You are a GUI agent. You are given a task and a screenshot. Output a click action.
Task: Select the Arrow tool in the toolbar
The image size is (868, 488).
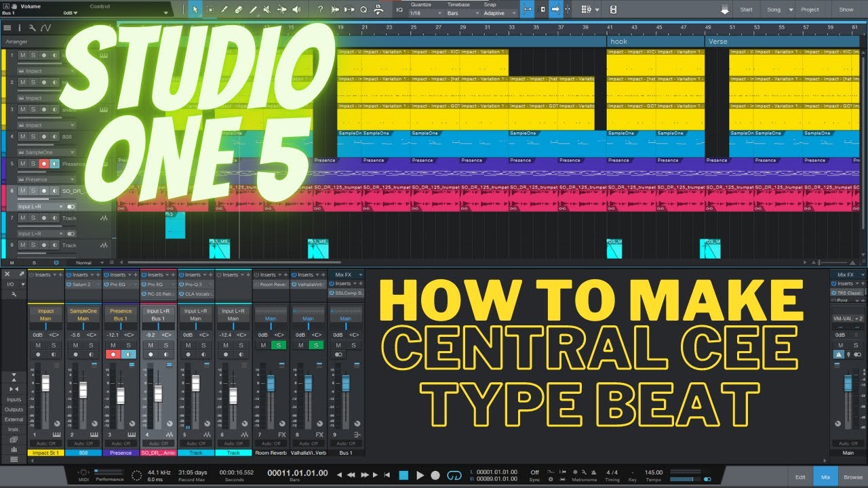(x=195, y=9)
